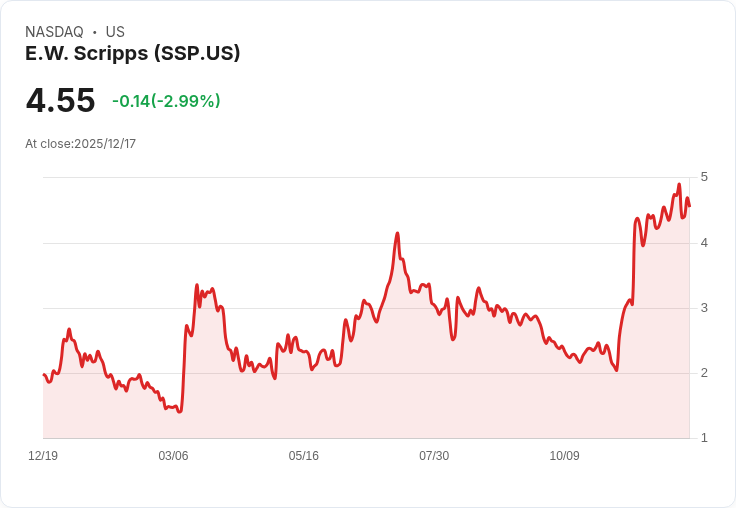The width and height of the screenshot is (736, 508).
Task: Click the rightmost end of the price line
Action: pyautogui.click(x=689, y=206)
